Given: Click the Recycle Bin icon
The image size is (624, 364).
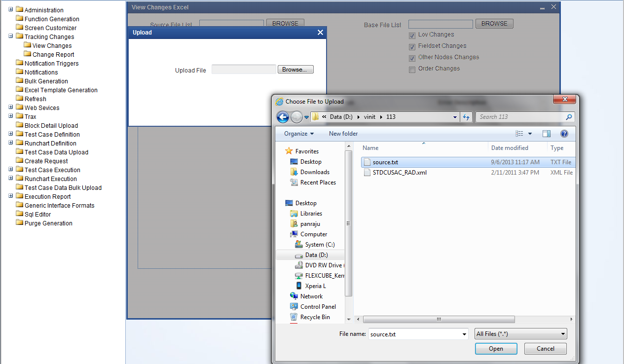Looking at the screenshot, I should pyautogui.click(x=294, y=317).
